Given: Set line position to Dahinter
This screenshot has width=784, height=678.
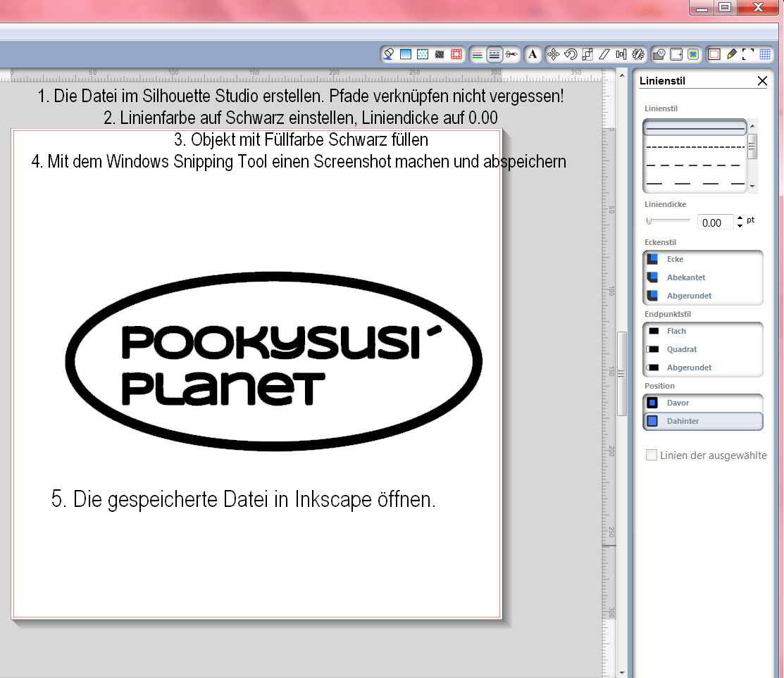Looking at the screenshot, I should [x=703, y=421].
